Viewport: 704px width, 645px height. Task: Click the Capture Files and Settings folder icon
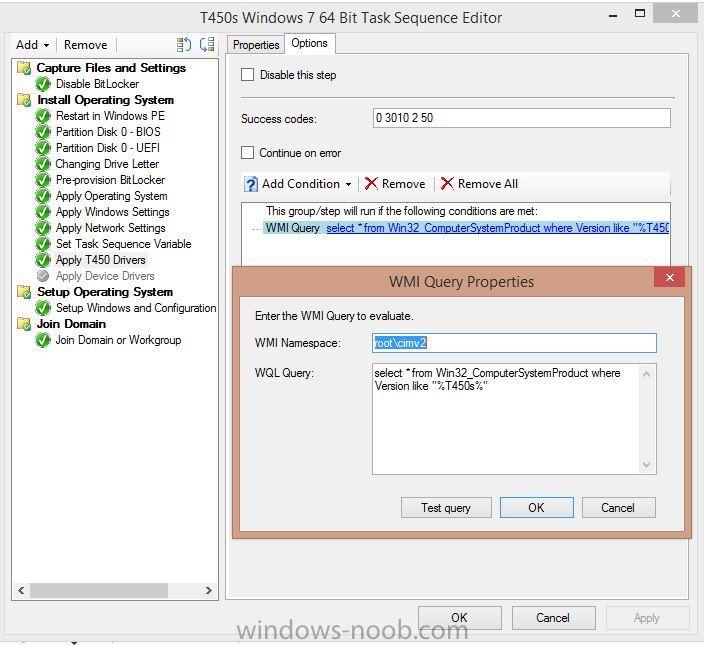24,68
